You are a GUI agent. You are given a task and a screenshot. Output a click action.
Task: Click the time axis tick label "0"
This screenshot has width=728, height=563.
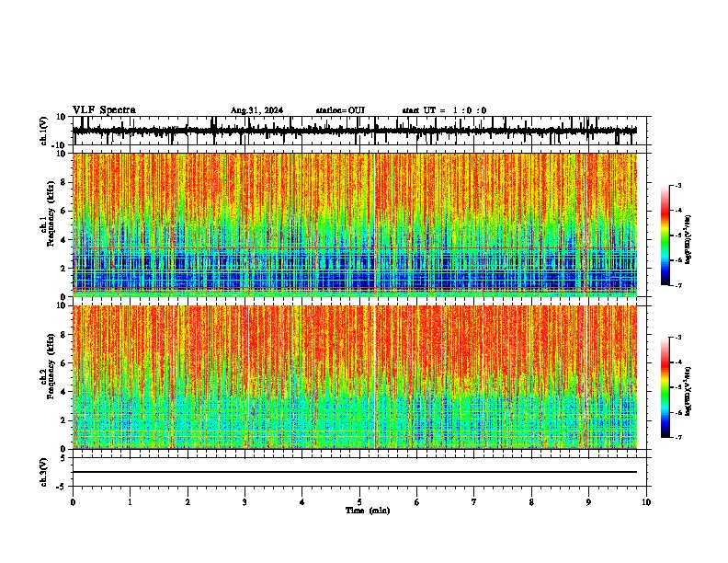click(x=73, y=502)
